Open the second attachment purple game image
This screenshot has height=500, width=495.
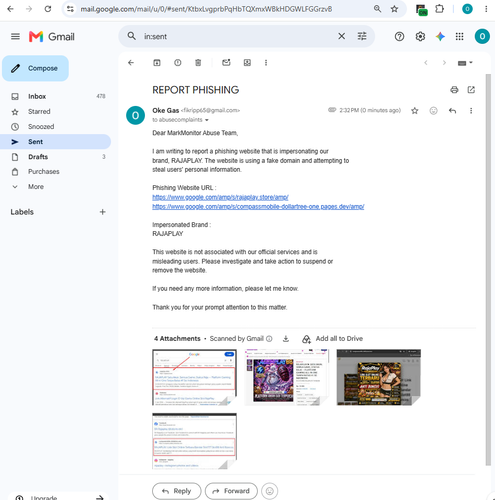tap(287, 377)
